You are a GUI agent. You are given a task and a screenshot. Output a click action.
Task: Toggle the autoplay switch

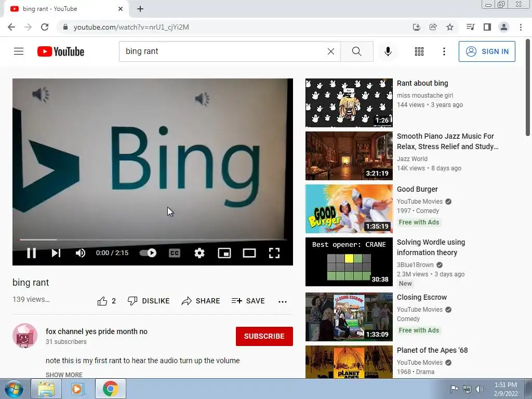[148, 253]
